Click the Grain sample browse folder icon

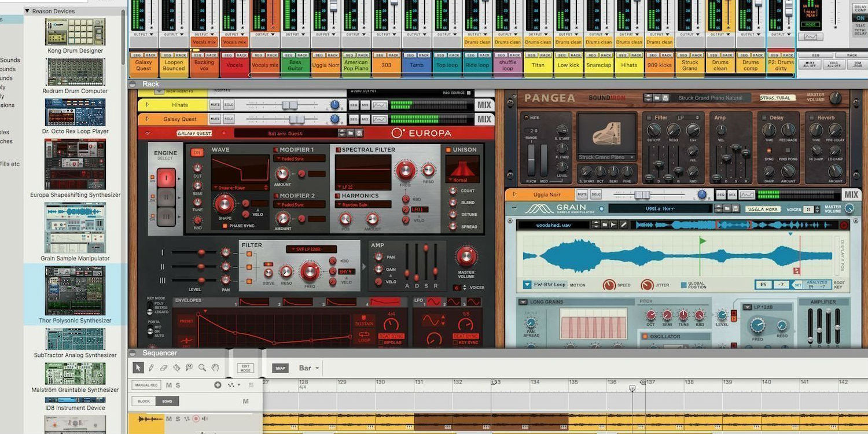(x=605, y=225)
